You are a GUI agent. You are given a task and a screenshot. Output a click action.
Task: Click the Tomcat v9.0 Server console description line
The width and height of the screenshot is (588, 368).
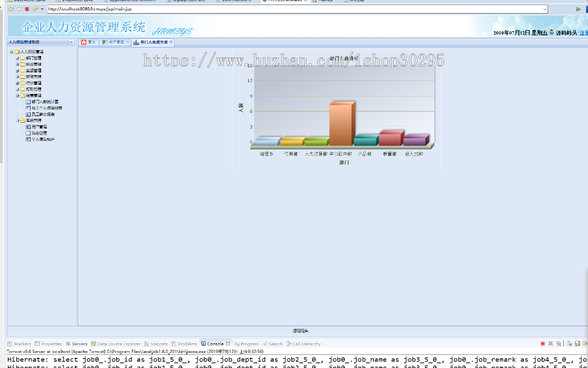pos(135,352)
